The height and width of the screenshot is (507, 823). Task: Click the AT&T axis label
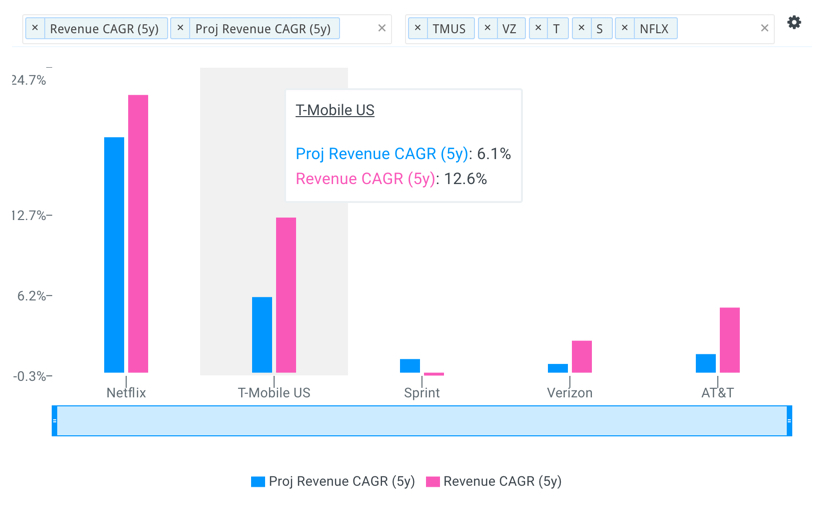tap(718, 393)
